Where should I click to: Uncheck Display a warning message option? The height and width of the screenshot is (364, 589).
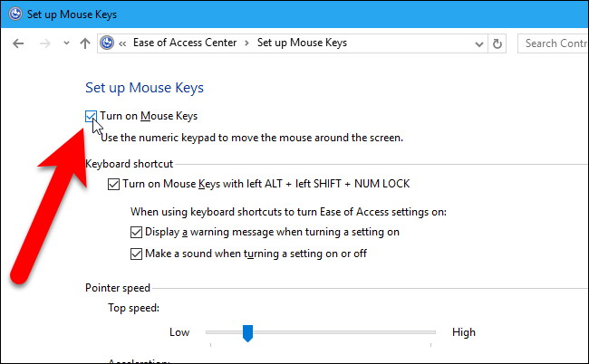tap(136, 232)
